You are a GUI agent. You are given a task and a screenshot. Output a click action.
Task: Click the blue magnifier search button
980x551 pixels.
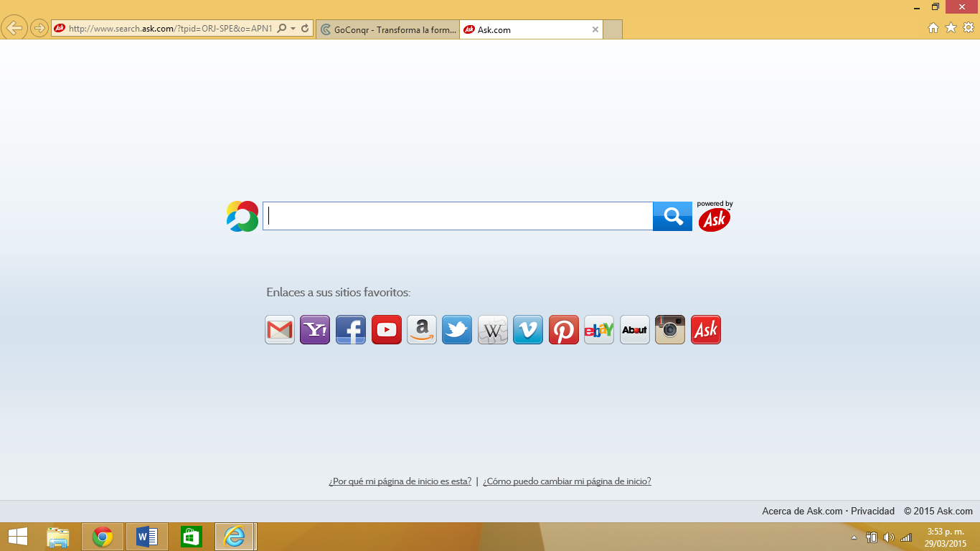672,216
